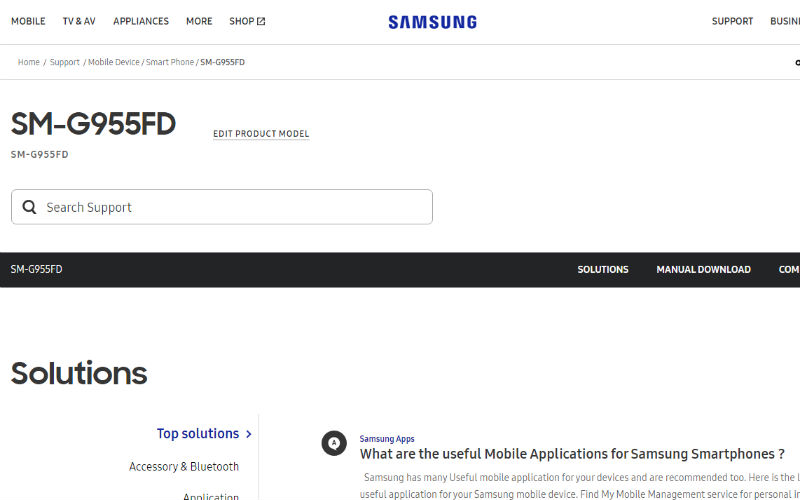The height and width of the screenshot is (500, 800).
Task: Open the TV & AV menu
Action: click(79, 21)
